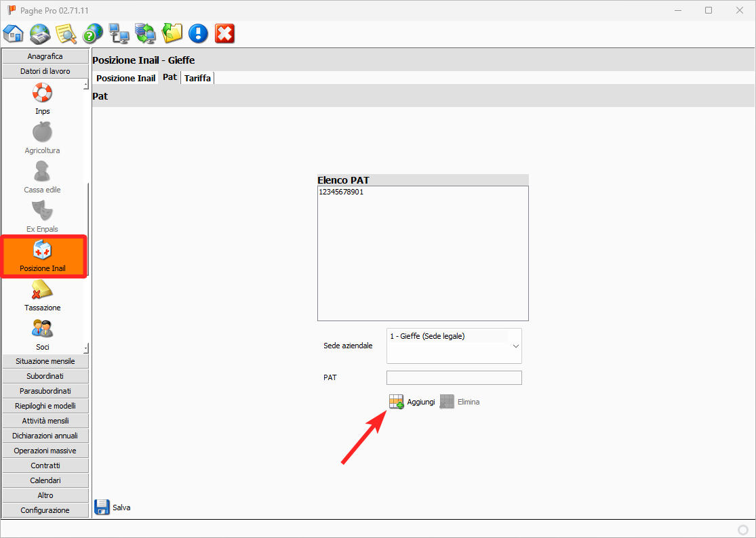The height and width of the screenshot is (538, 756).
Task: Click the database sync server icon
Action: [x=146, y=33]
